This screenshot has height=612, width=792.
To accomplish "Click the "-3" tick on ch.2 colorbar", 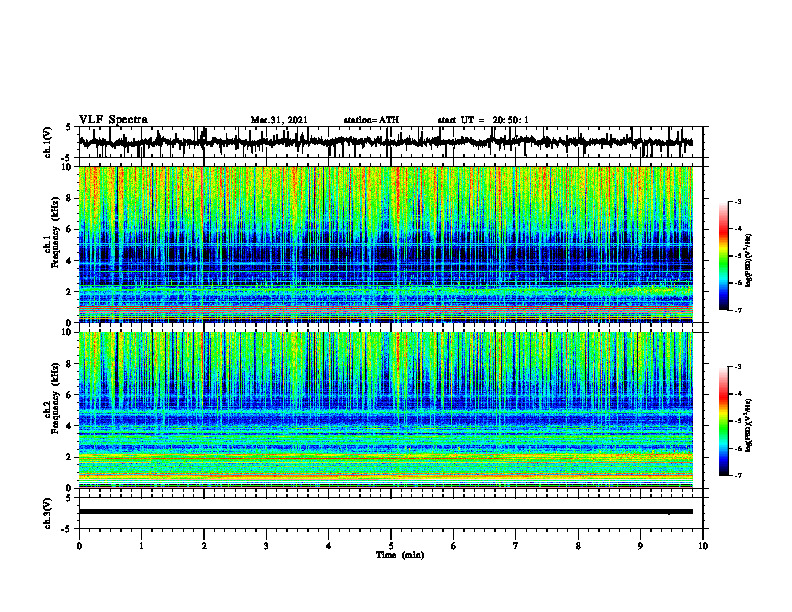I will pyautogui.click(x=738, y=367).
